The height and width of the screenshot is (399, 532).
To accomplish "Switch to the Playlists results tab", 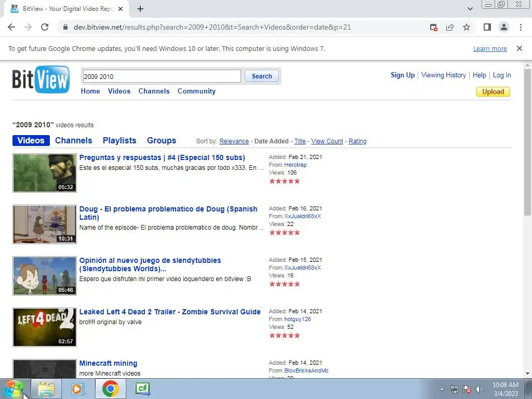I will point(119,140).
